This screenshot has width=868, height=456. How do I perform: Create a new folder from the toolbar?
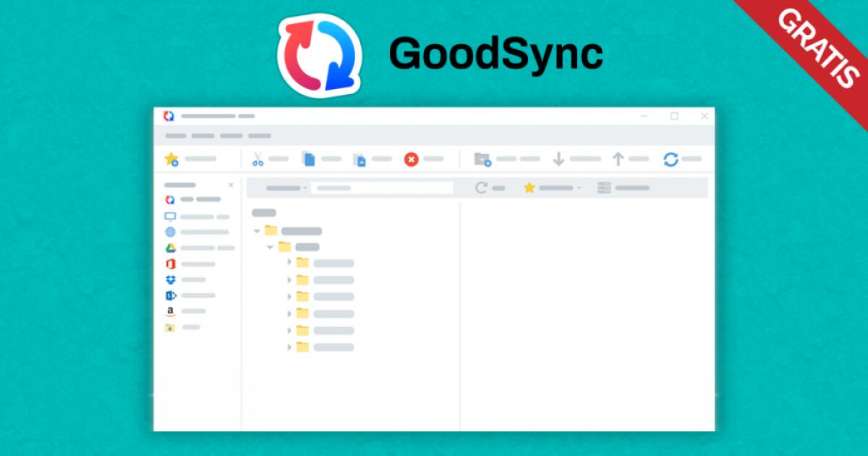click(482, 159)
